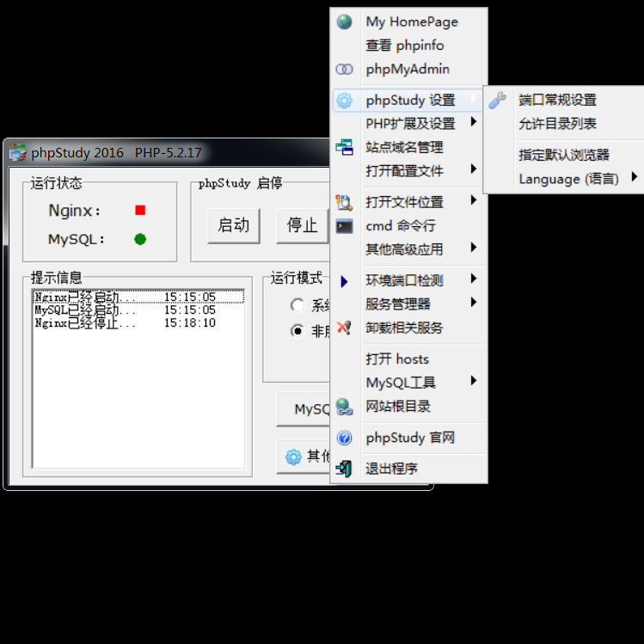Open phpStudy 官网 menu item

coord(410,438)
